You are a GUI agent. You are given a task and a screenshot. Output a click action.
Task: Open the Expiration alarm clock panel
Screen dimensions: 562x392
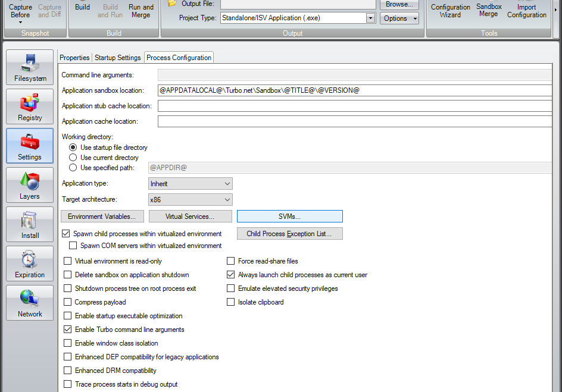[30, 264]
